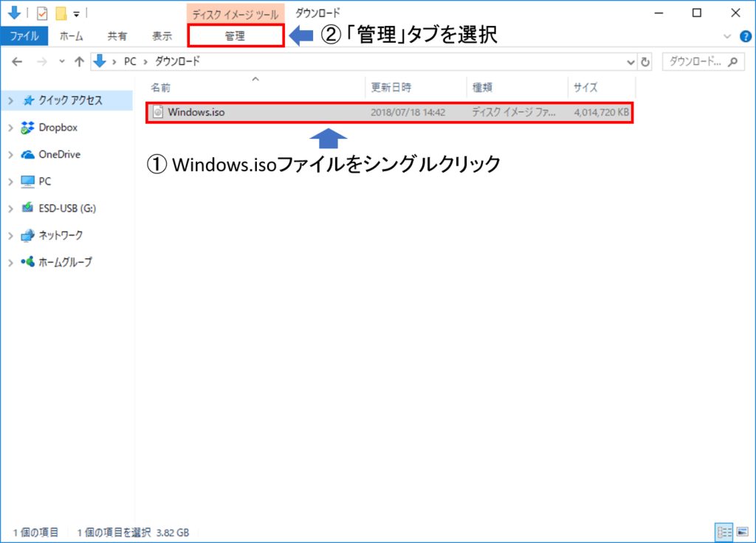Expand the PC tree node
This screenshot has width=756, height=543.
[10, 181]
